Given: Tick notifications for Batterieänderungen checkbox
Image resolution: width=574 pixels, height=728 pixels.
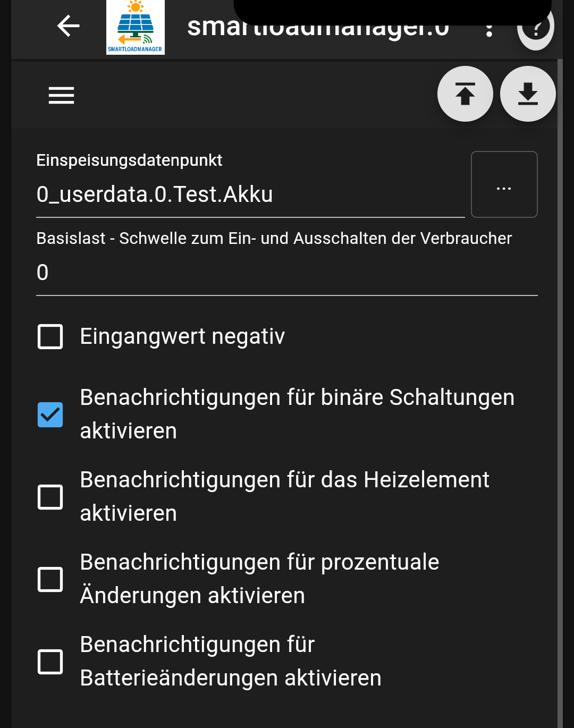Looking at the screenshot, I should tap(50, 662).
